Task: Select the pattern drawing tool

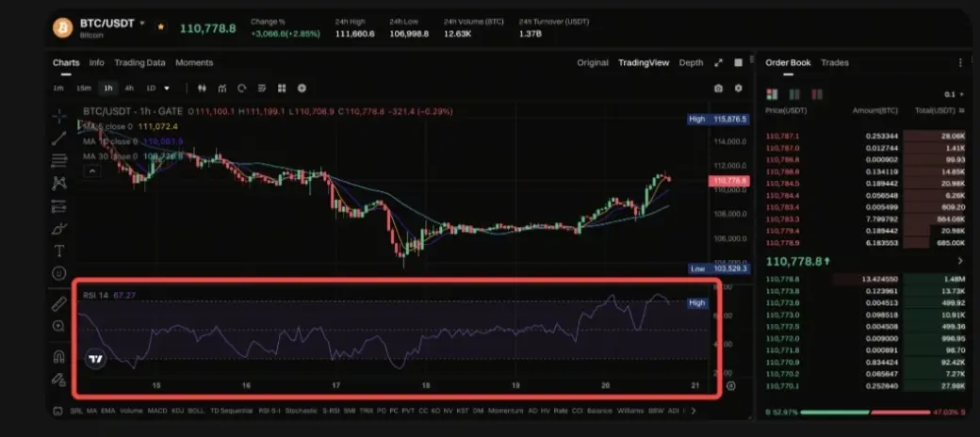Action: tap(59, 183)
